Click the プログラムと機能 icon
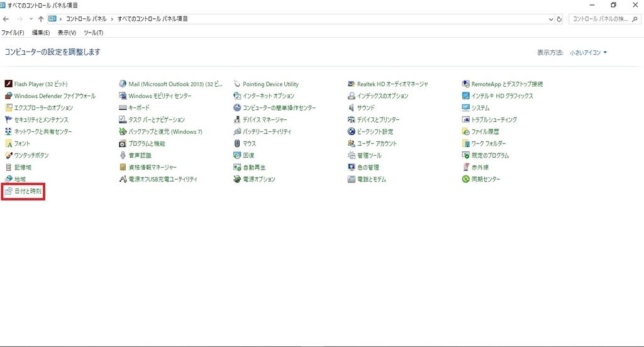 click(x=123, y=143)
